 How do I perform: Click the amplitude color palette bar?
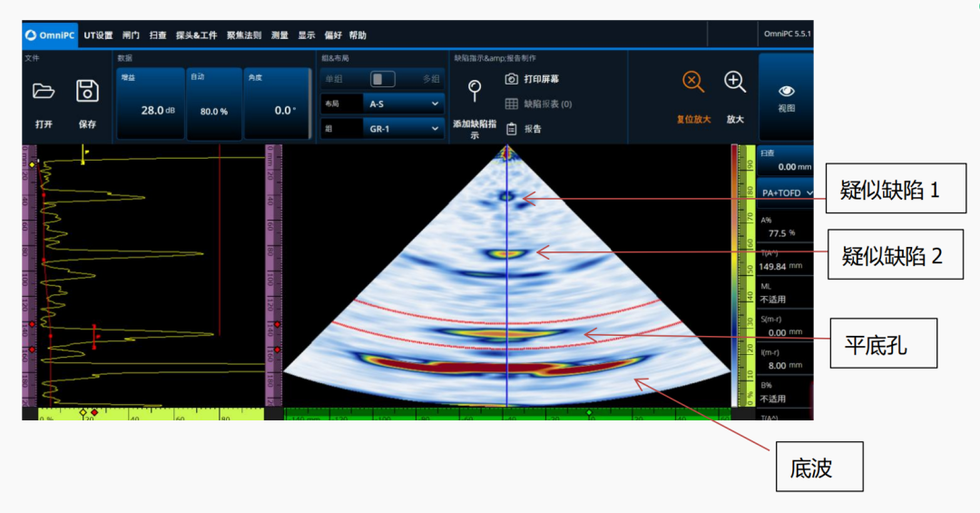[734, 276]
